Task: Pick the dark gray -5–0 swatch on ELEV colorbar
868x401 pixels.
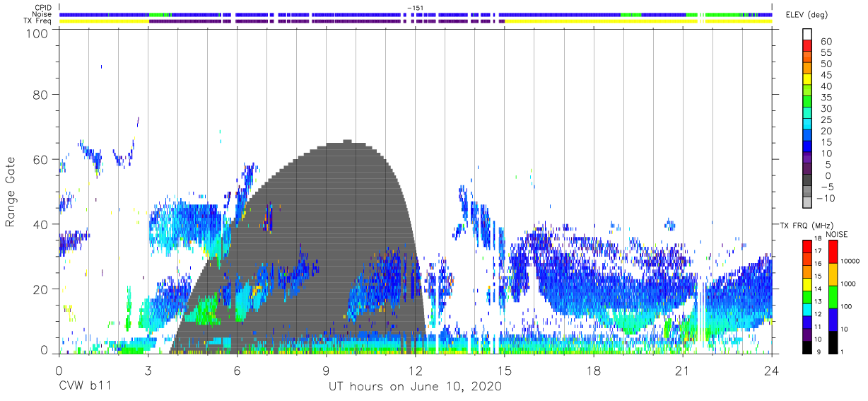Action: click(808, 182)
